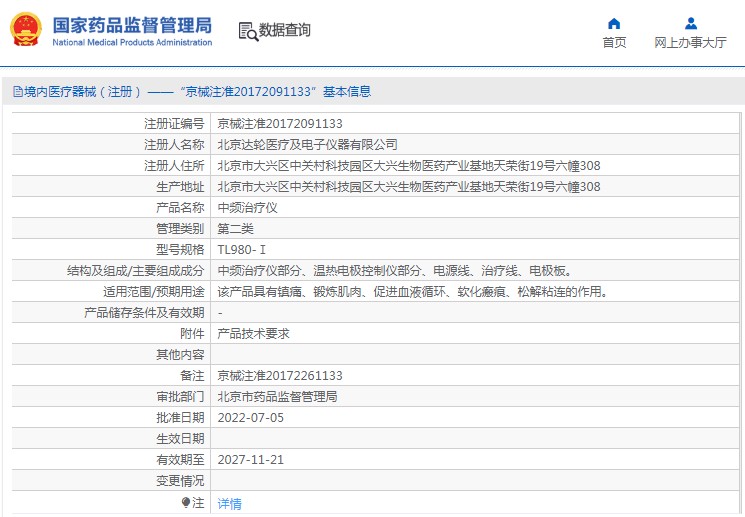This screenshot has height=517, width=745.
Task: Click the 有效期至 label
Action: [180, 460]
